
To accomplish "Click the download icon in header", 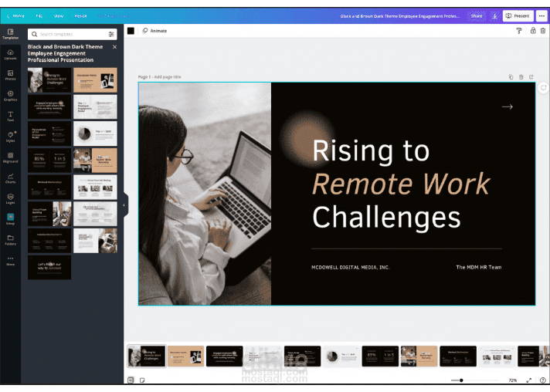I will tap(494, 15).
